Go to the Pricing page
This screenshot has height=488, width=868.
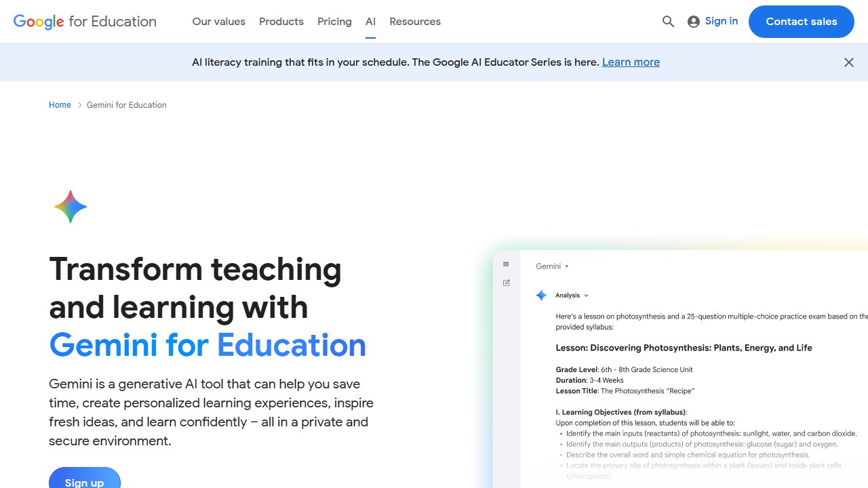pyautogui.click(x=334, y=22)
